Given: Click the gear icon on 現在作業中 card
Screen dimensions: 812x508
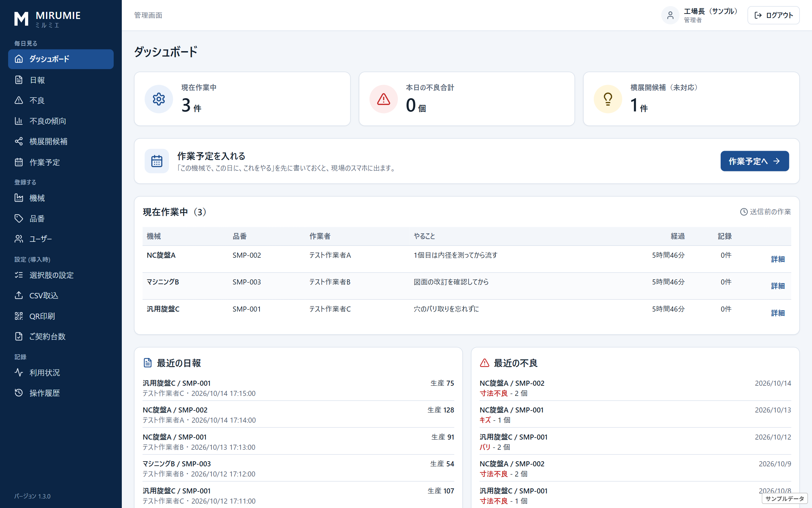Looking at the screenshot, I should point(159,99).
